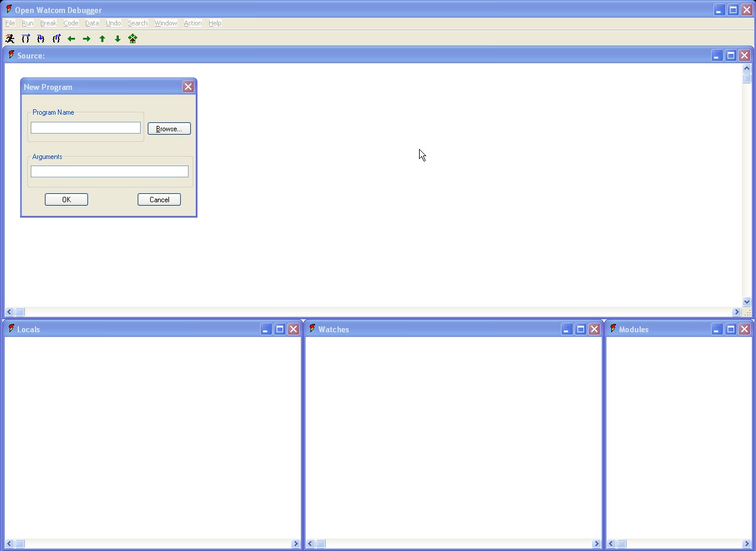Close the Source window

tap(744, 55)
